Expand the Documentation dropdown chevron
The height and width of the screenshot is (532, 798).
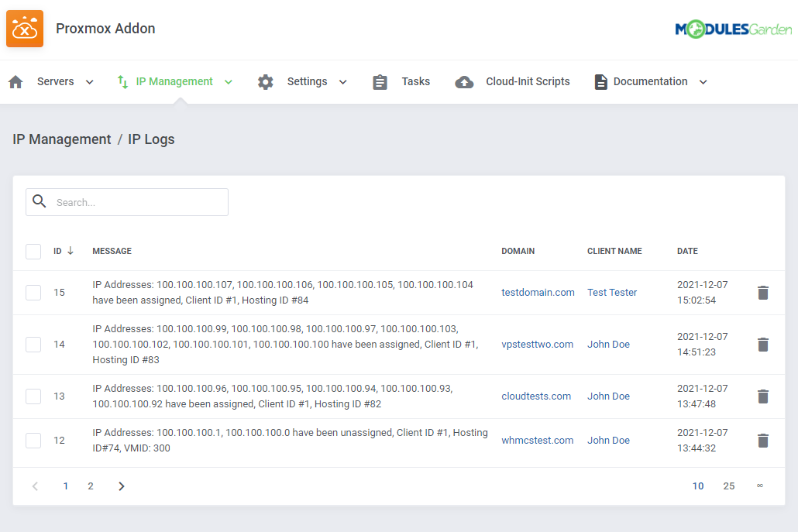703,82
